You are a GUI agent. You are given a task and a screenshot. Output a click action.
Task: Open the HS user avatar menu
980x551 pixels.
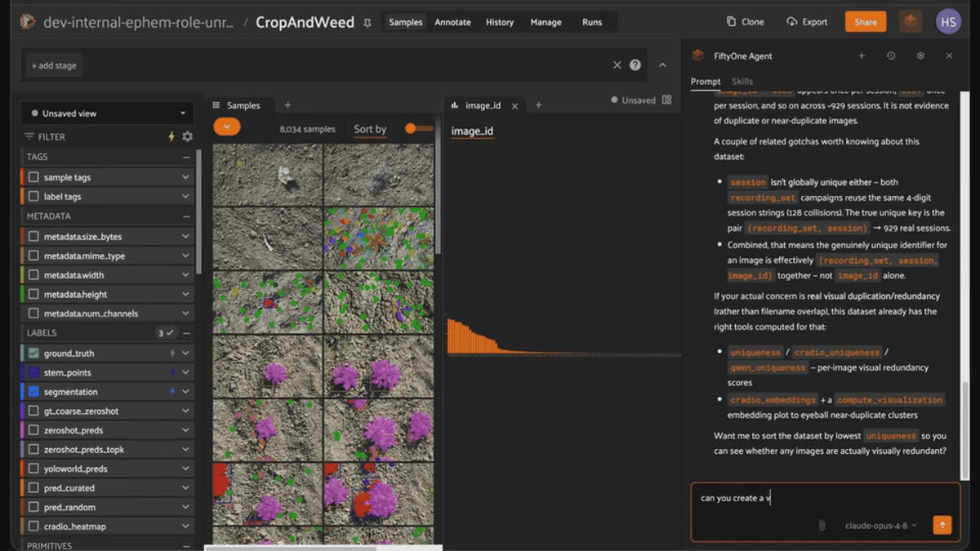(948, 22)
